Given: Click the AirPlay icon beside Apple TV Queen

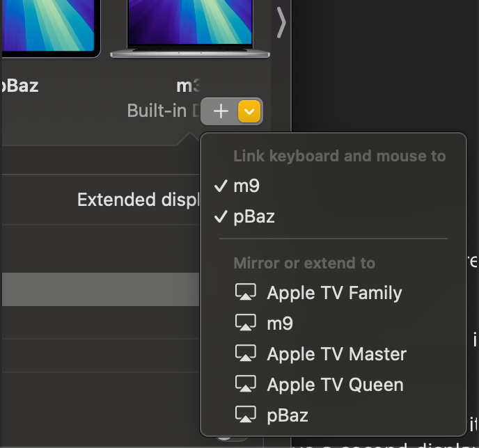Looking at the screenshot, I should 245,385.
